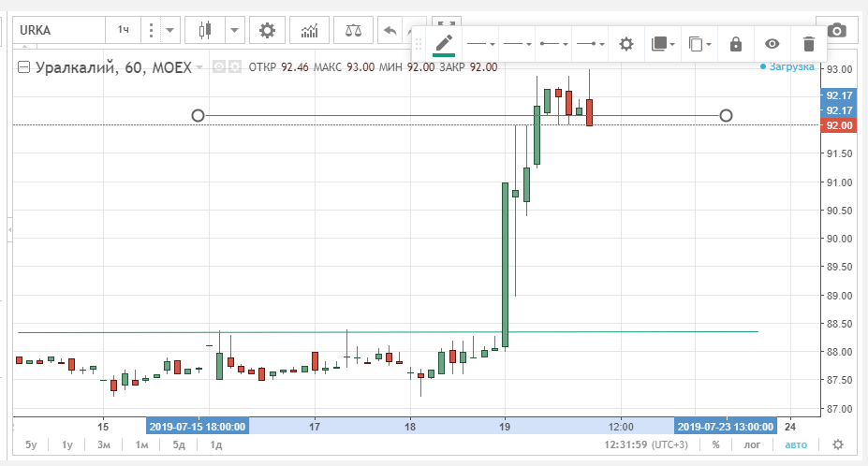Open the visual order layers dropdown
The width and height of the screenshot is (868, 466).
pyautogui.click(x=663, y=44)
